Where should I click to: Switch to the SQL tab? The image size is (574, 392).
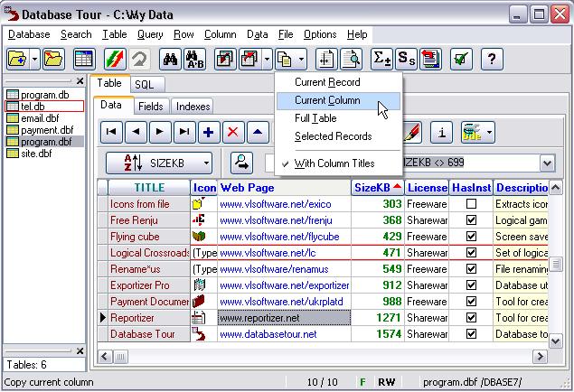[147, 85]
